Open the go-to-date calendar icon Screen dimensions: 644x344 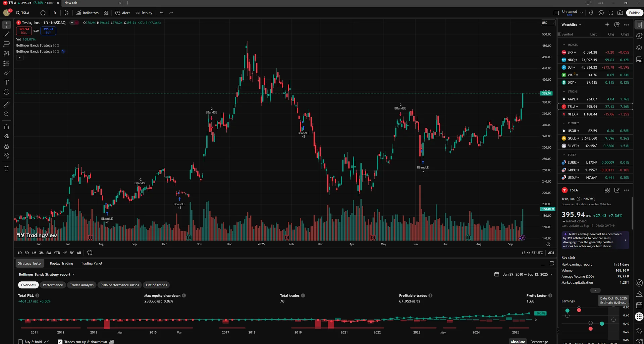(x=90, y=253)
